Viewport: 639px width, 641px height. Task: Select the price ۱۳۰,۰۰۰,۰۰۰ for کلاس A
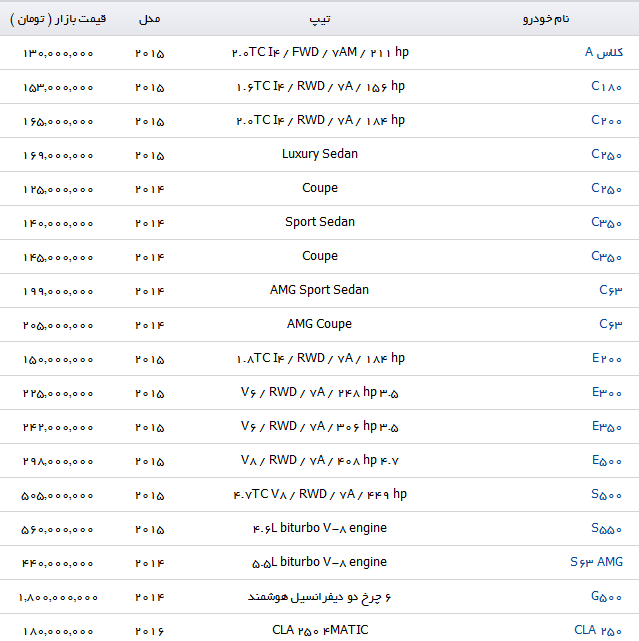pyautogui.click(x=58, y=54)
